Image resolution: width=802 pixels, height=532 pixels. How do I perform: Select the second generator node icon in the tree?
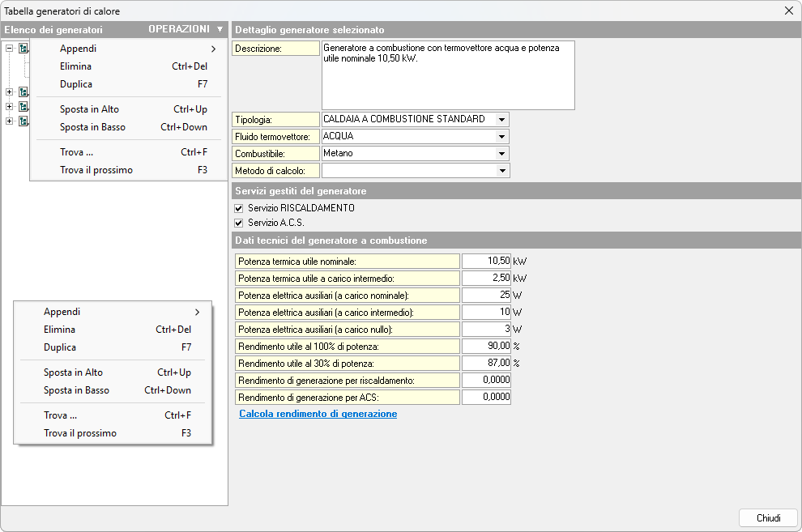coord(23,92)
